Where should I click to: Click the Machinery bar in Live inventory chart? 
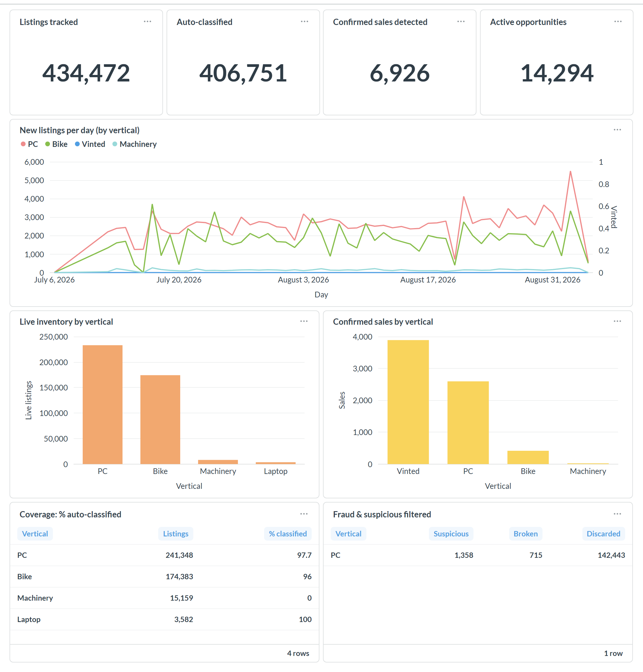click(218, 462)
